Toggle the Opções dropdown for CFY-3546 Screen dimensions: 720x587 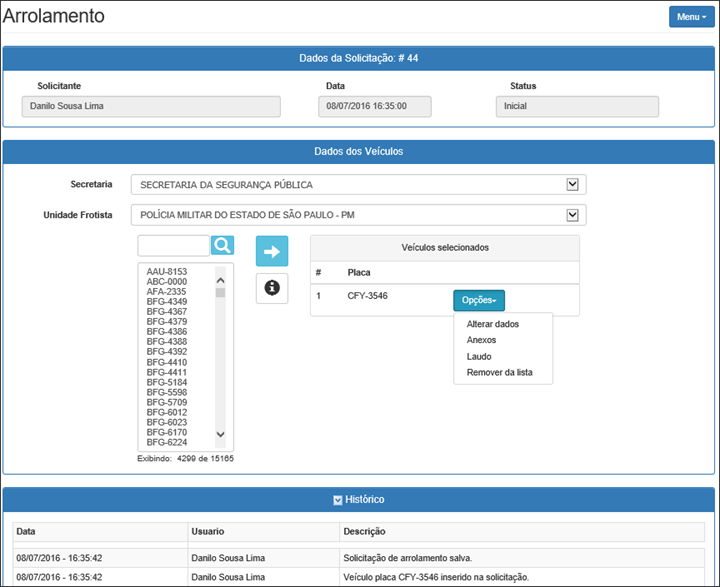[479, 300]
